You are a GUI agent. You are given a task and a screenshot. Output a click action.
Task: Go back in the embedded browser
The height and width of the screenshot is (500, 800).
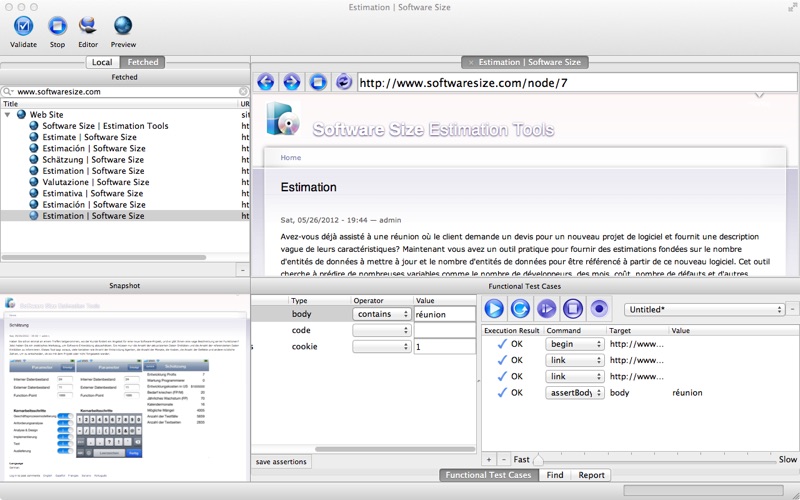pos(266,82)
